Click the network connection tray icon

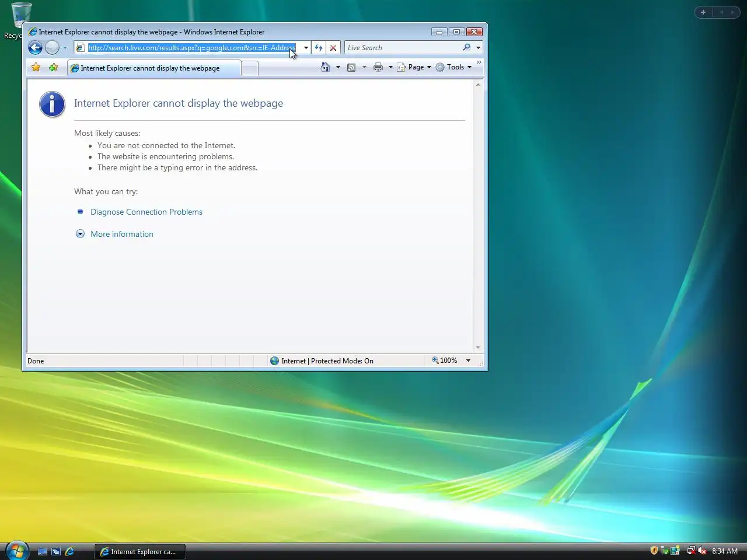pos(691,551)
